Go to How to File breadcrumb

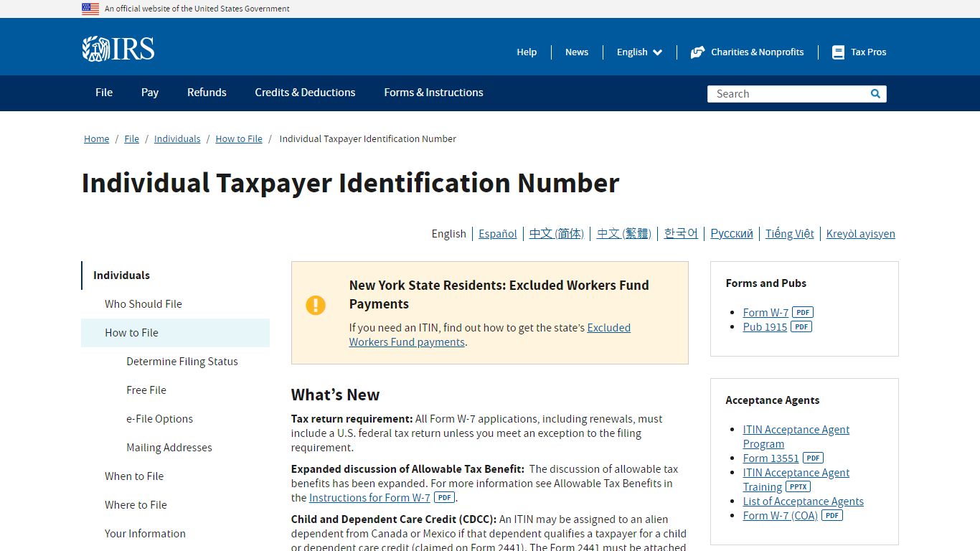(239, 139)
